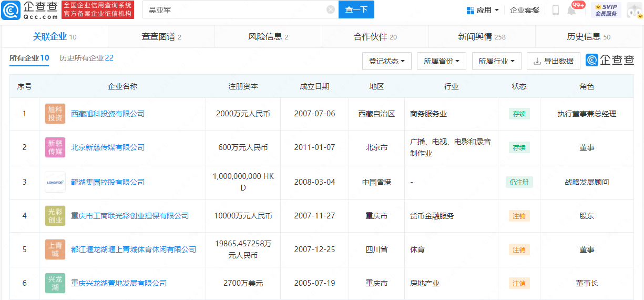
Task: Open 西藏旭科投资有限公司 company link
Action: tap(108, 114)
